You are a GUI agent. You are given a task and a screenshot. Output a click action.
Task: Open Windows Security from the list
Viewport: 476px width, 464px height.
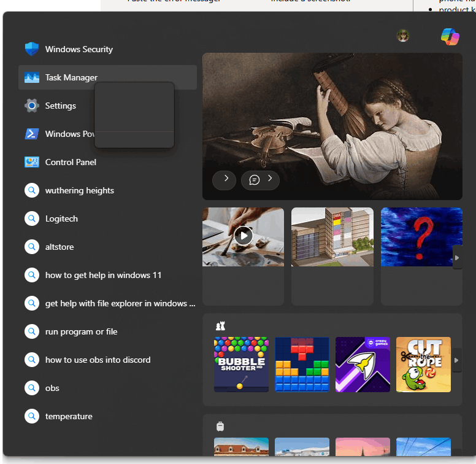coord(107,49)
